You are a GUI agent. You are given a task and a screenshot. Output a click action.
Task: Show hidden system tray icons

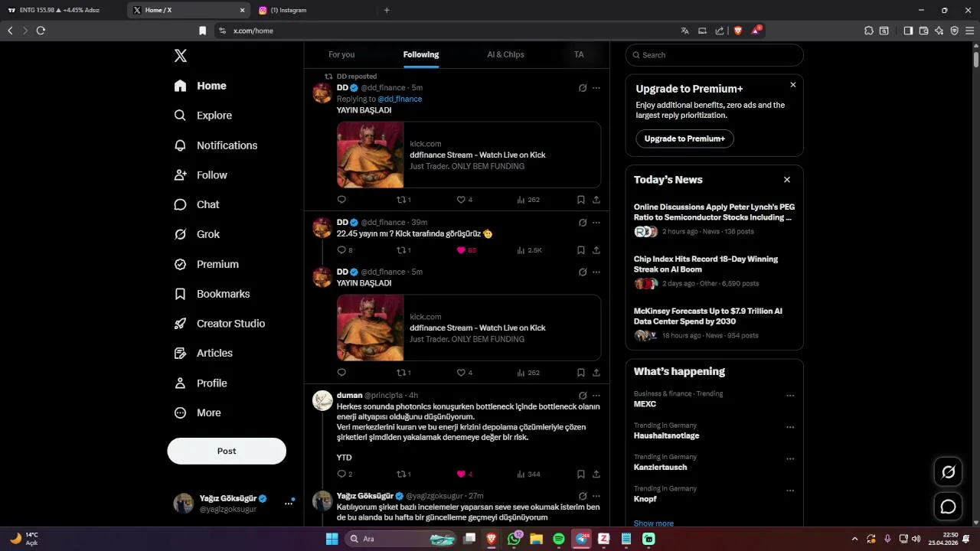[854, 539]
